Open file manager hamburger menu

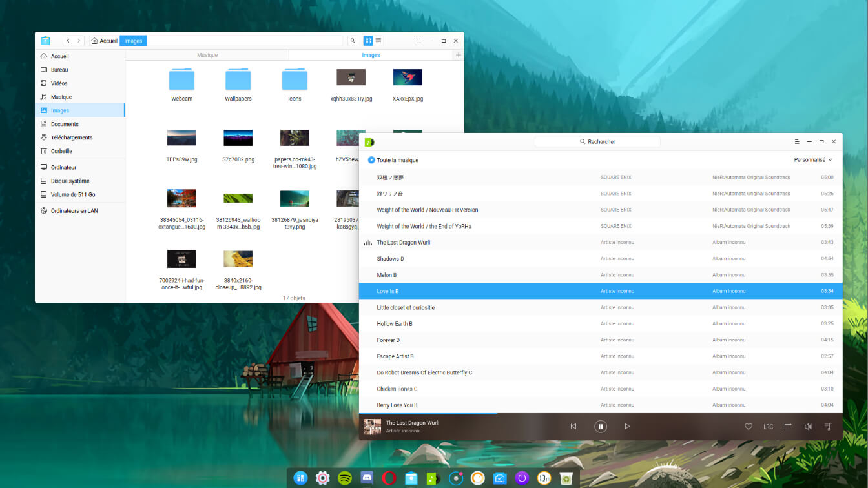point(419,41)
